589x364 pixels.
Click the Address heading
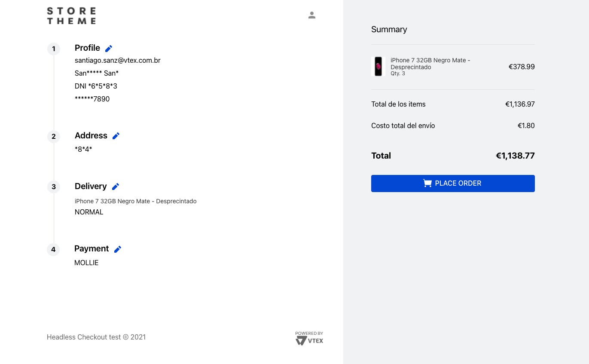91,135
